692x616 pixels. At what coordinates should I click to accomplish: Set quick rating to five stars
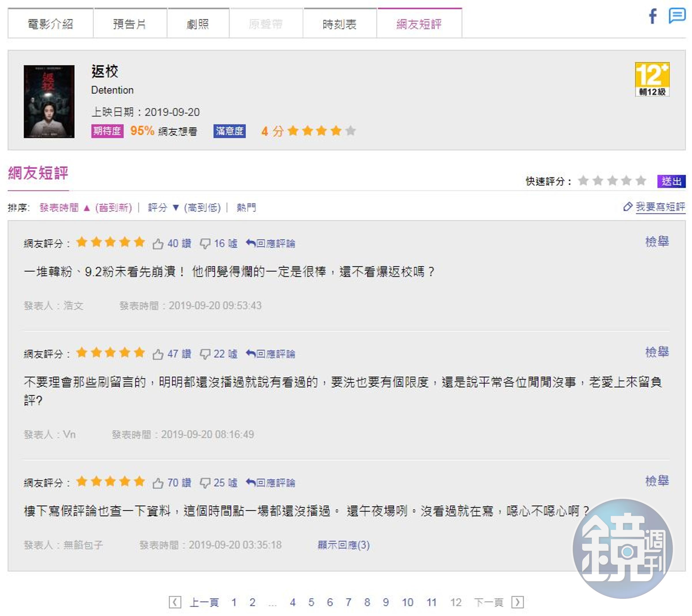point(641,181)
